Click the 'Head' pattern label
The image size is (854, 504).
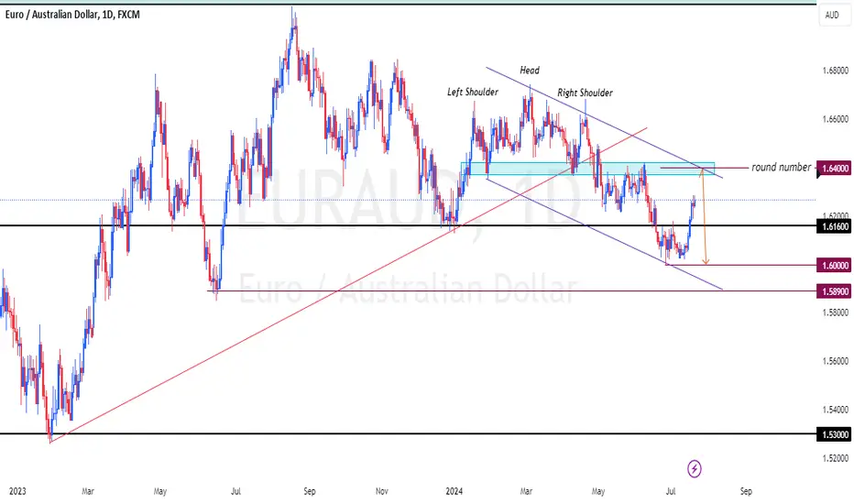[x=530, y=71]
